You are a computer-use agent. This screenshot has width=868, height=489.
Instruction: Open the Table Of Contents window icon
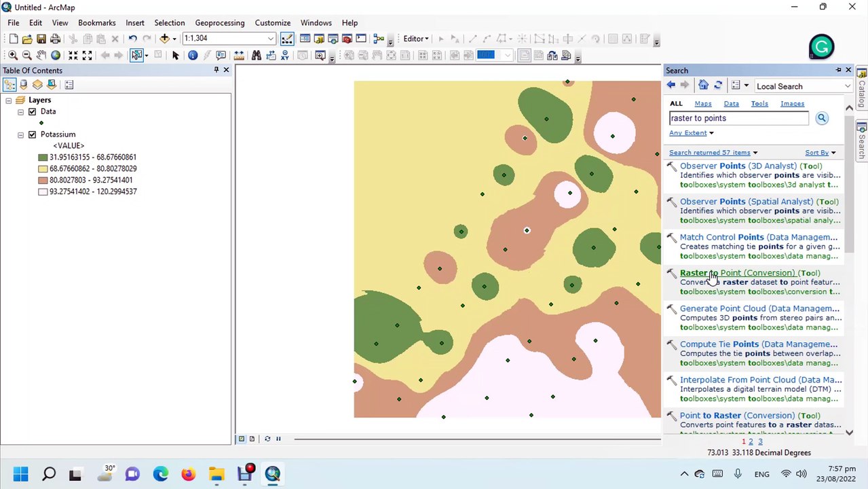[x=305, y=39]
